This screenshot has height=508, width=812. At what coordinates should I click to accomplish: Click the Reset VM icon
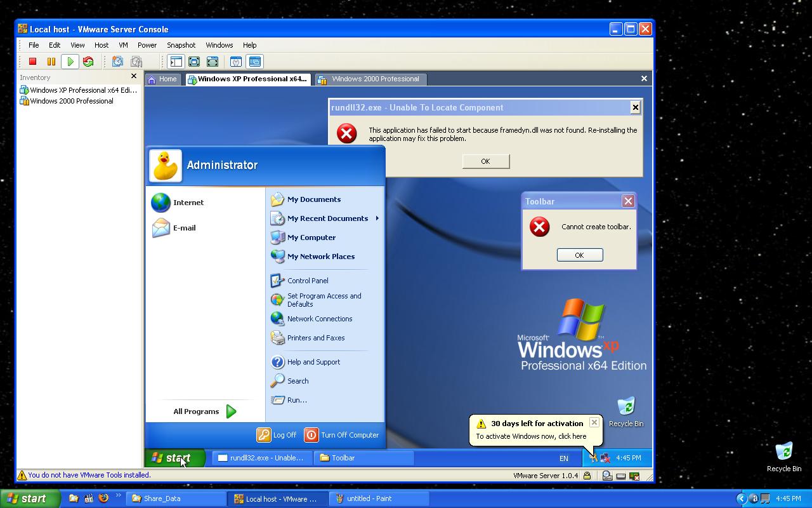88,62
